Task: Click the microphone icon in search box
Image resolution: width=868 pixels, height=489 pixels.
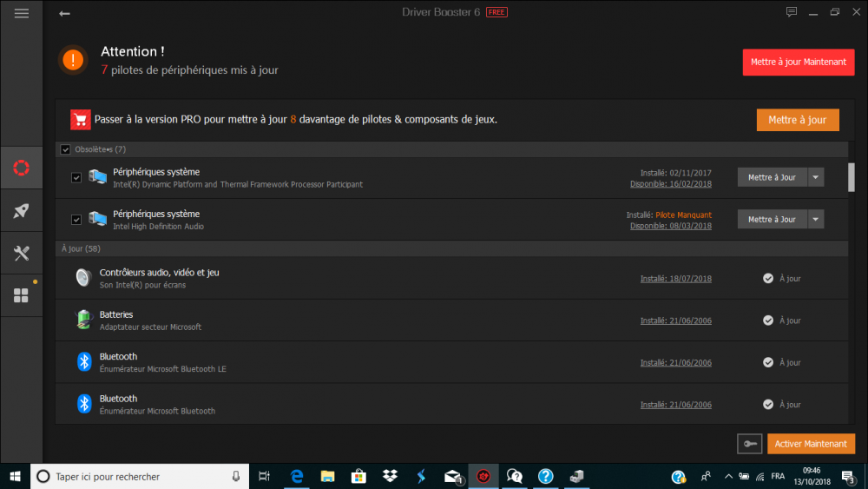Action: (x=236, y=476)
